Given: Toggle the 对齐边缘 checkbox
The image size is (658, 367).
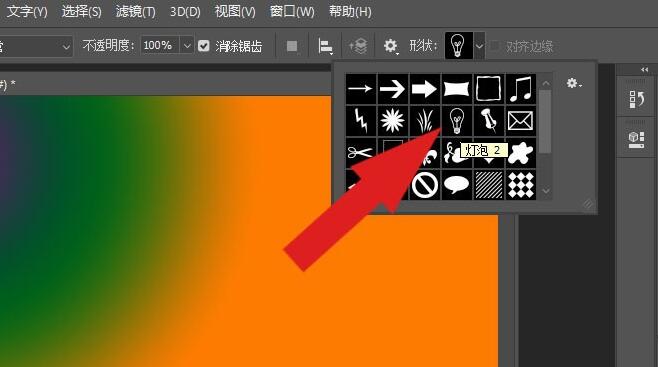Looking at the screenshot, I should pyautogui.click(x=495, y=45).
